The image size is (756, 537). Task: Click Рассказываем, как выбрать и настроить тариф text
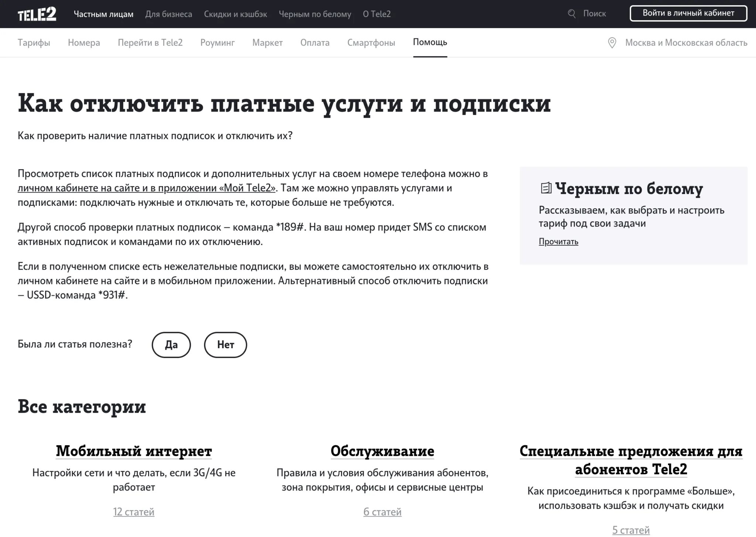[632, 217]
